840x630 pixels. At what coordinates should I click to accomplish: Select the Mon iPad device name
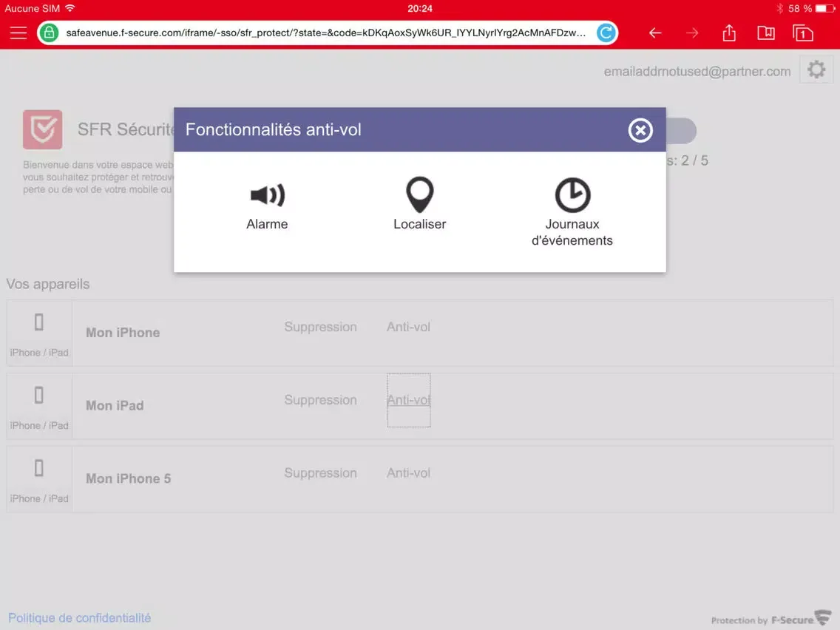point(115,405)
